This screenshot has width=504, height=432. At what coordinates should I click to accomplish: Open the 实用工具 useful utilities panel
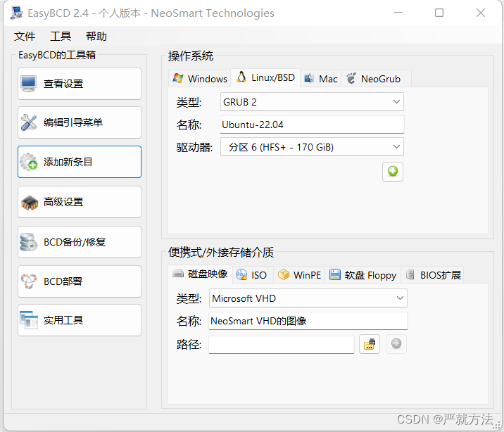pos(80,320)
